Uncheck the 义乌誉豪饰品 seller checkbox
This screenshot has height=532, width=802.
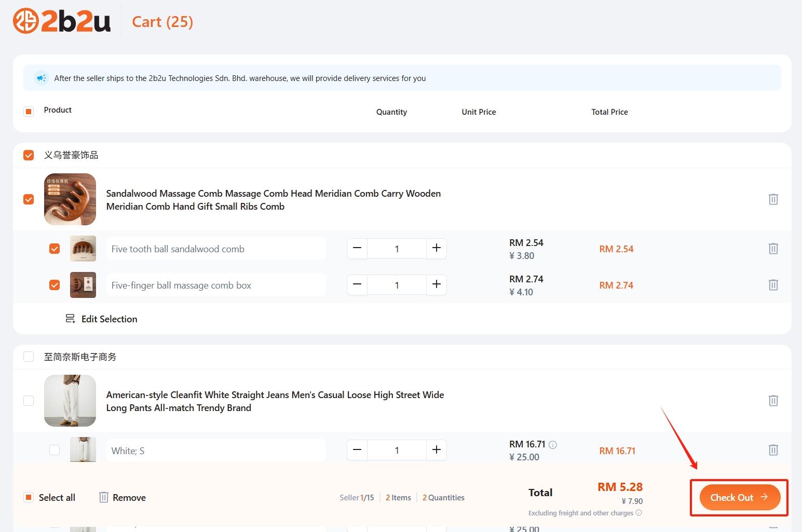pos(29,155)
